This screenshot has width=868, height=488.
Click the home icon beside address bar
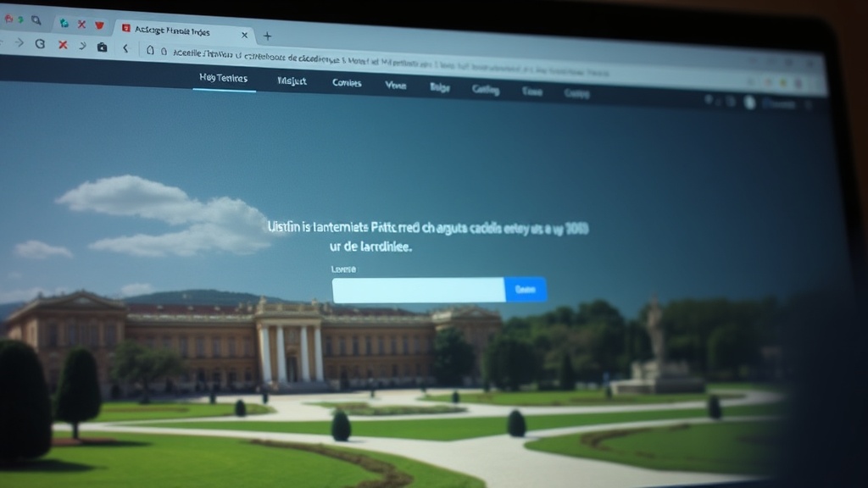(x=150, y=50)
